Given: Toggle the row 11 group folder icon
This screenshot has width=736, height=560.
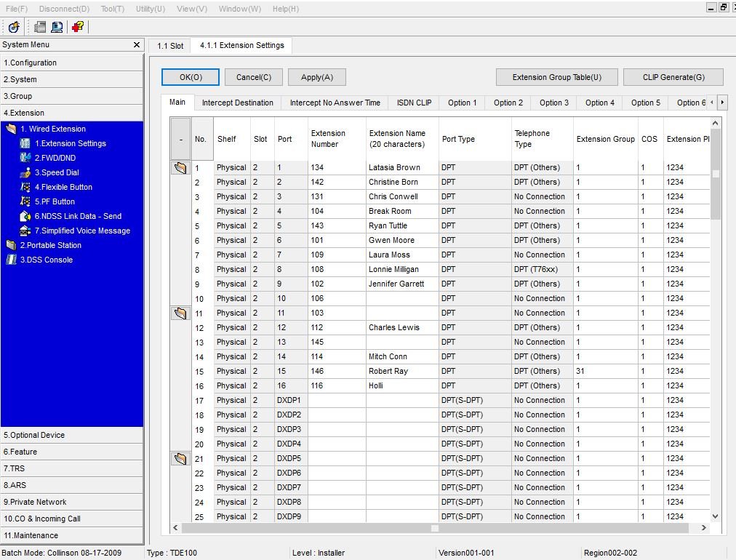Looking at the screenshot, I should [x=180, y=313].
